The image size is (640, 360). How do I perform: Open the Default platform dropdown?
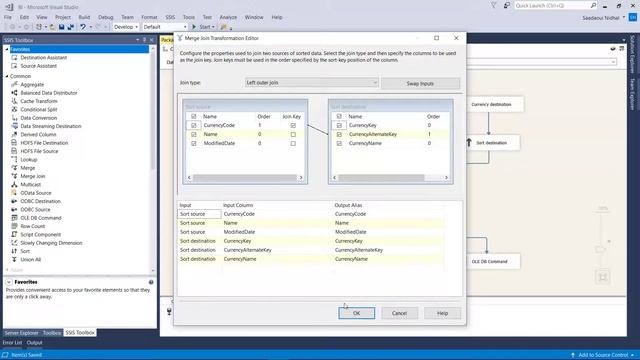[x=165, y=27]
